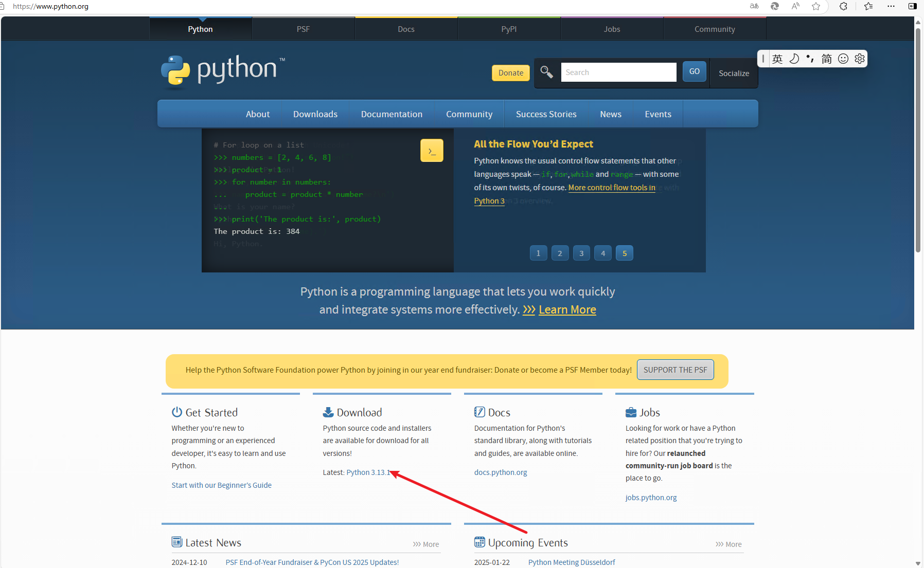Click the Docs section notepad icon
924x568 pixels.
(x=479, y=412)
